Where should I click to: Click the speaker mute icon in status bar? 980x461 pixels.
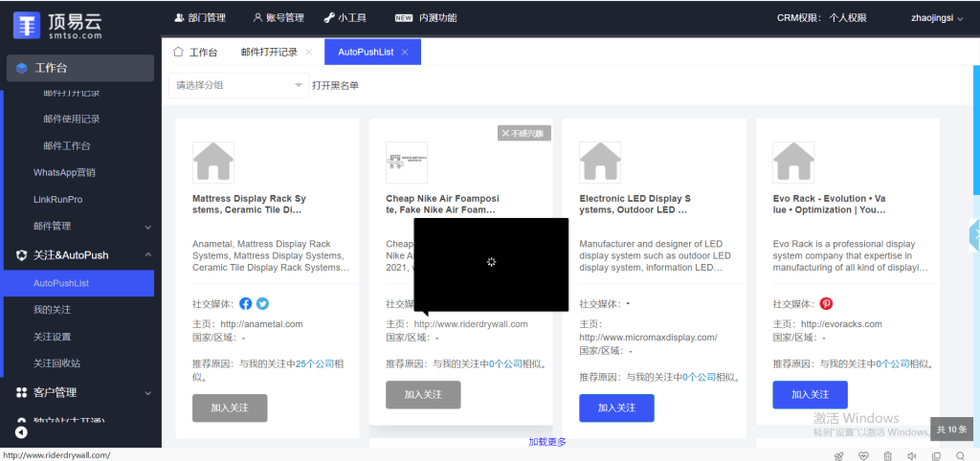click(912, 455)
